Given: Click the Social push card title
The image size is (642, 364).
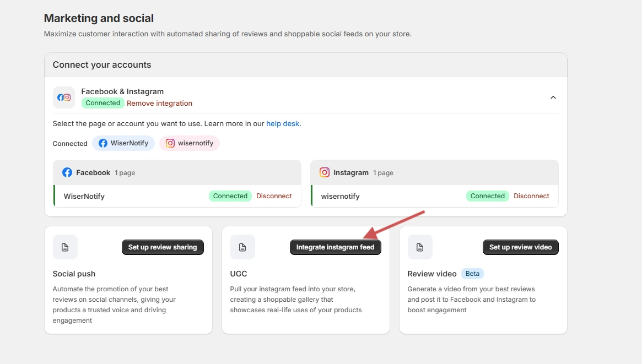Looking at the screenshot, I should pyautogui.click(x=74, y=274).
